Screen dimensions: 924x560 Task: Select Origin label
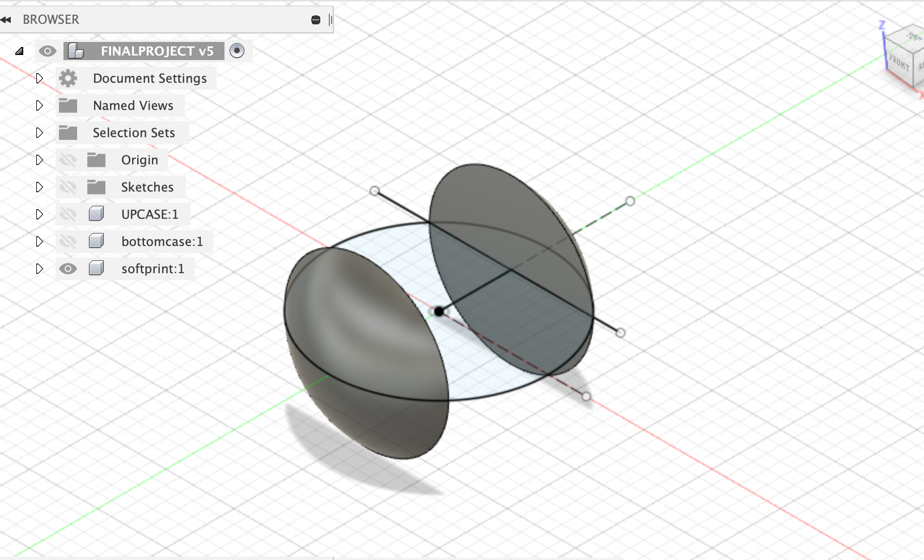pyautogui.click(x=139, y=160)
